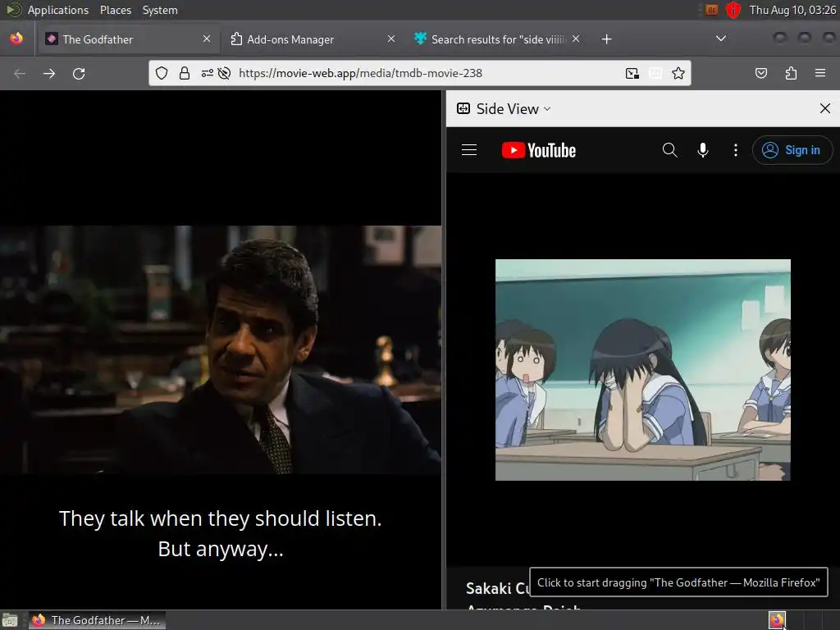Select The Godfather taskbar window button
Screen dimensions: 840x630
point(97,620)
